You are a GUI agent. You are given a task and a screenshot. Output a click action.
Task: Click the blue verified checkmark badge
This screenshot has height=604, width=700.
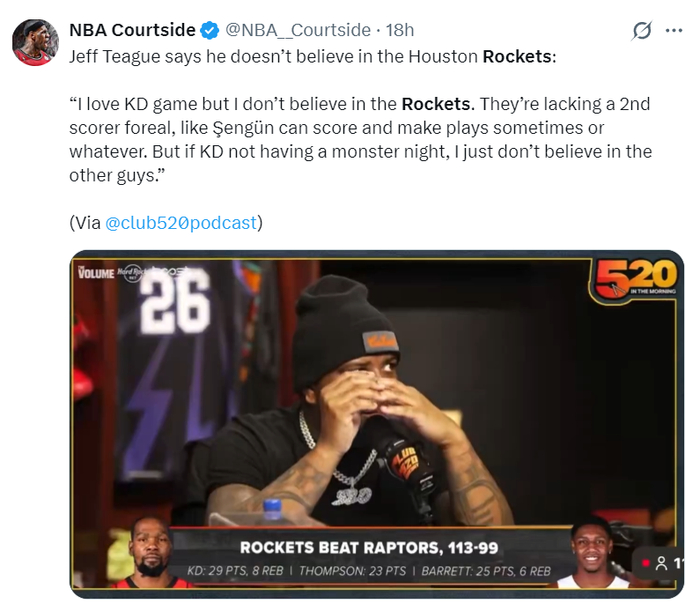[x=209, y=30]
